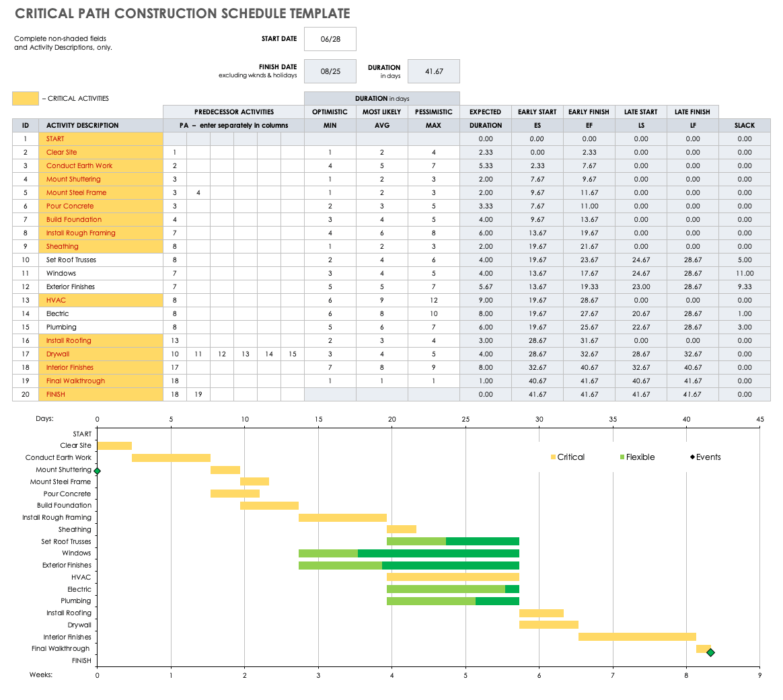Select the EARLY START header cell

pos(537,112)
